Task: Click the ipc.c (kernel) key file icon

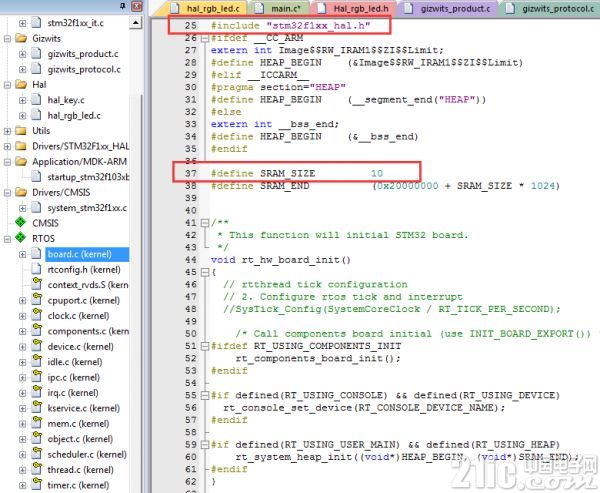Action: [37, 376]
